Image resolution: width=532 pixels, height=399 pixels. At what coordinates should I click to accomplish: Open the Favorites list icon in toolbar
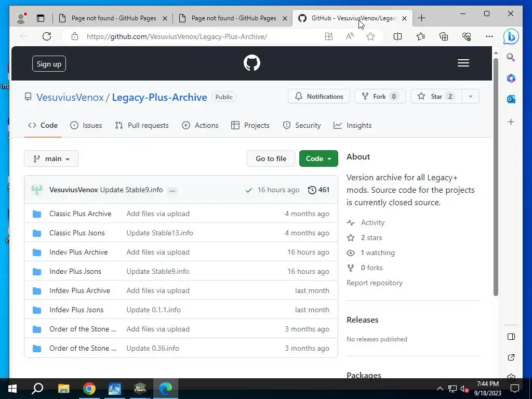coord(421,36)
